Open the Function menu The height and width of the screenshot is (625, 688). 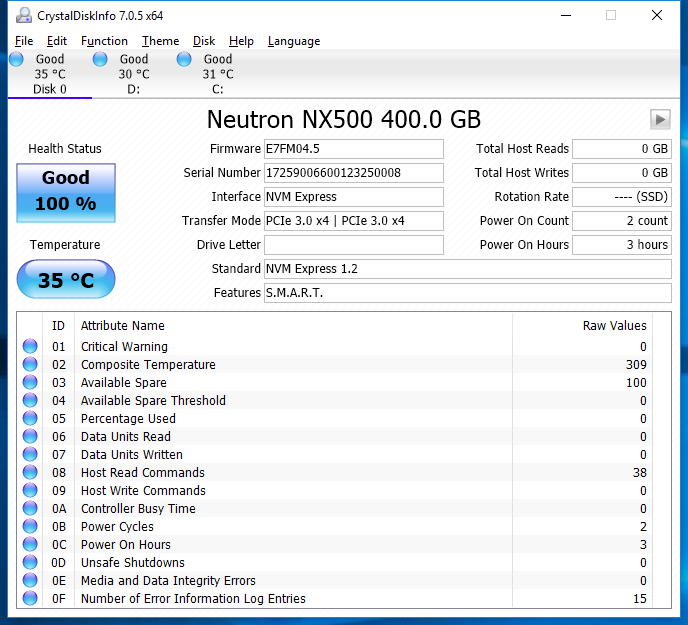click(104, 41)
